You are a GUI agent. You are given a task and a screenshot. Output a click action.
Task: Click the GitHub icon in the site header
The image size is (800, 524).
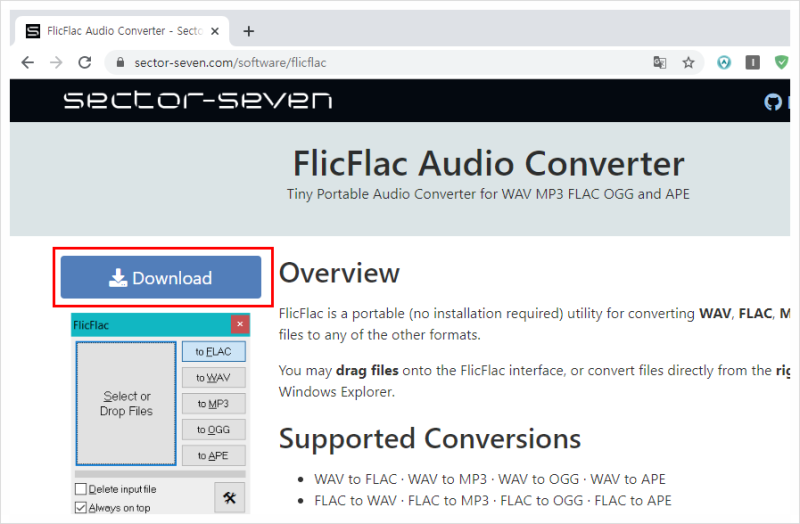point(772,102)
